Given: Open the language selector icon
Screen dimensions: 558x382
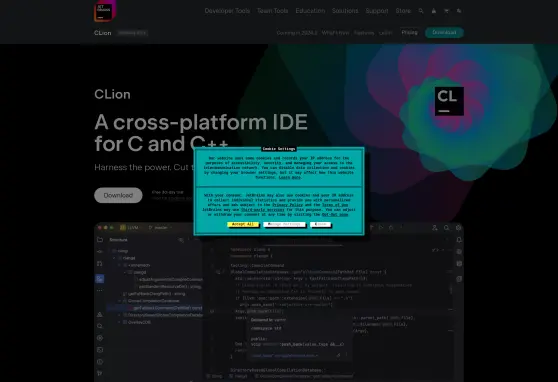Looking at the screenshot, I should (x=459, y=11).
